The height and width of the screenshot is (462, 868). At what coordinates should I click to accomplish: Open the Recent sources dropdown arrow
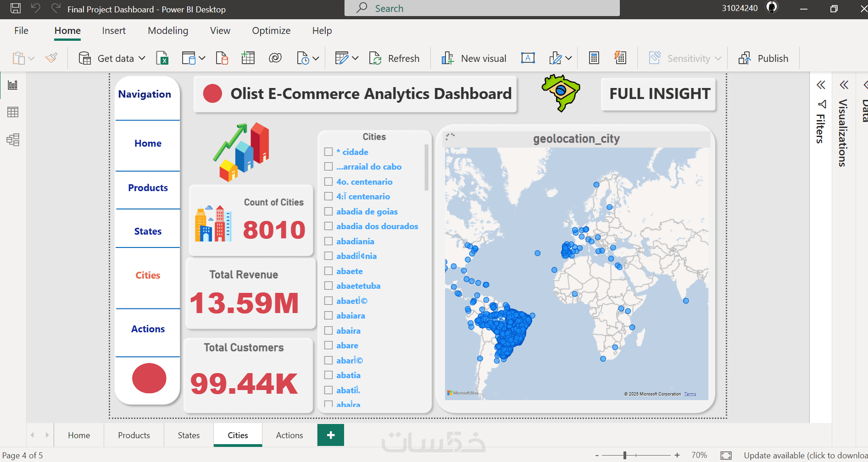click(316, 58)
